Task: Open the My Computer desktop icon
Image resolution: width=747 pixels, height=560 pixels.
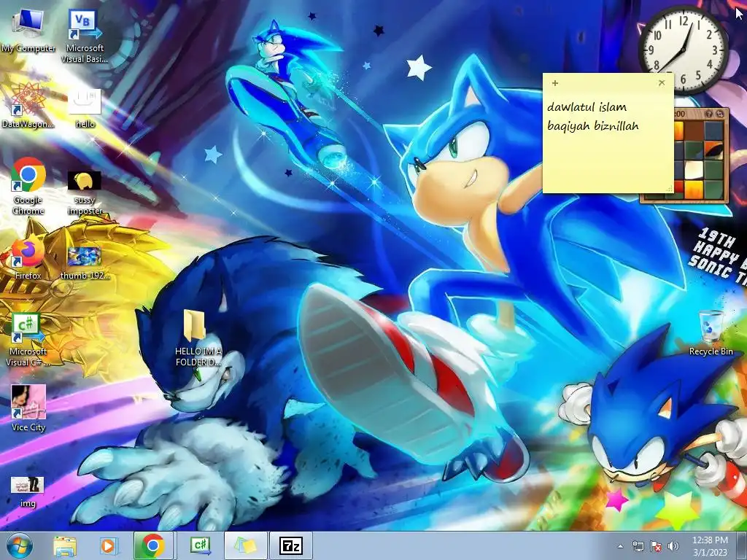Action: [28, 31]
